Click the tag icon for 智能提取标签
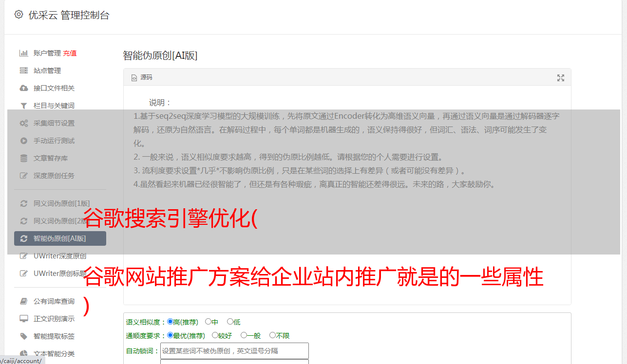 [x=23, y=336]
